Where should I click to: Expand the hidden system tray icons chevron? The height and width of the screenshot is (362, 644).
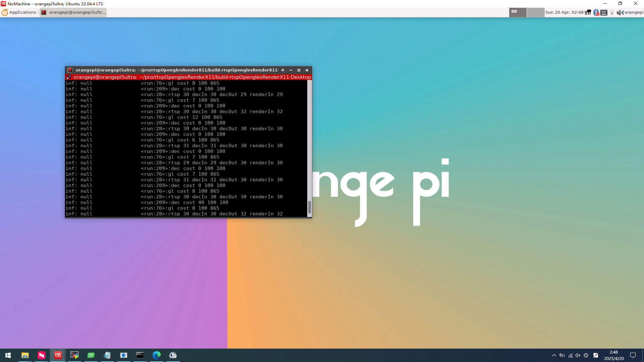[554, 355]
